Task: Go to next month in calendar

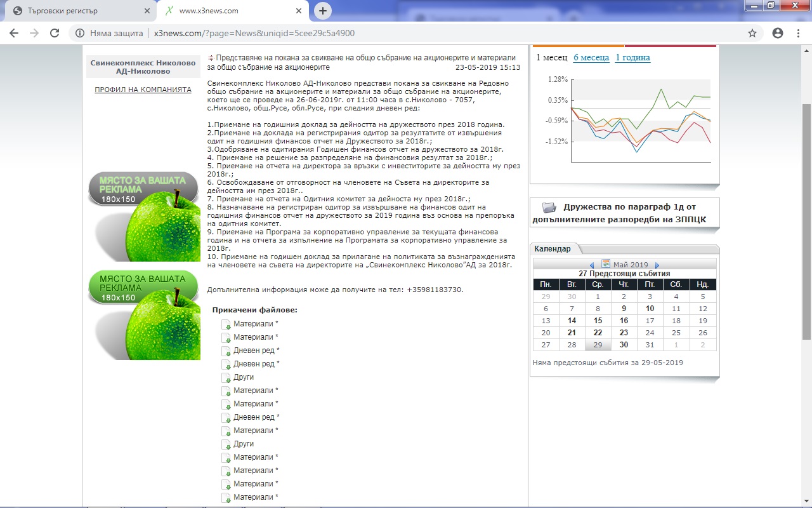Action: pos(657,265)
